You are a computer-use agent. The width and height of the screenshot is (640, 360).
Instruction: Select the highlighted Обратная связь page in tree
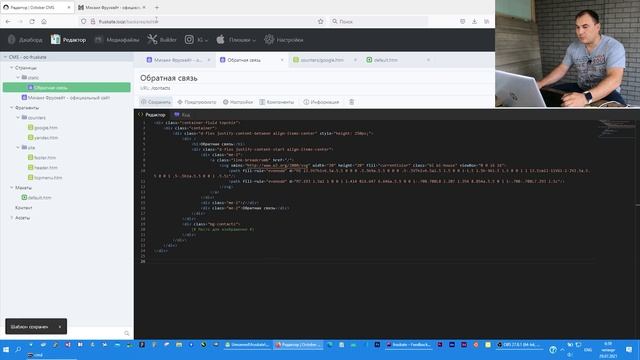[x=67, y=87]
